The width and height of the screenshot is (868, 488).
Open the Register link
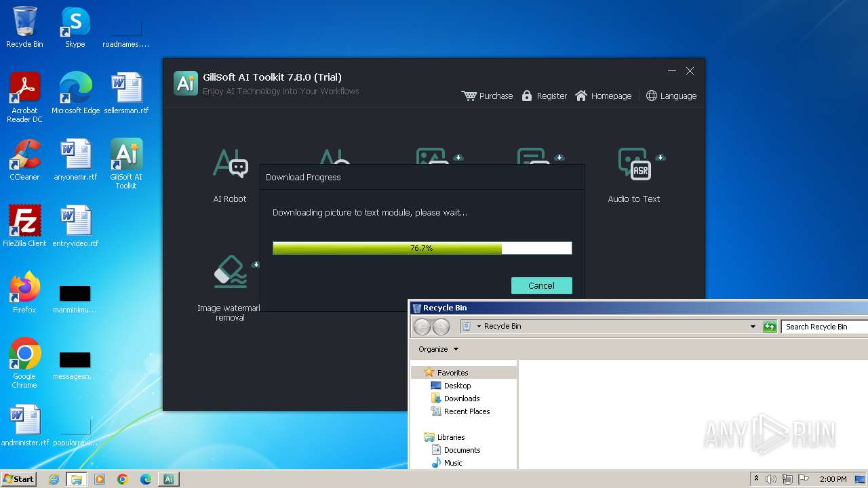[x=544, y=96]
